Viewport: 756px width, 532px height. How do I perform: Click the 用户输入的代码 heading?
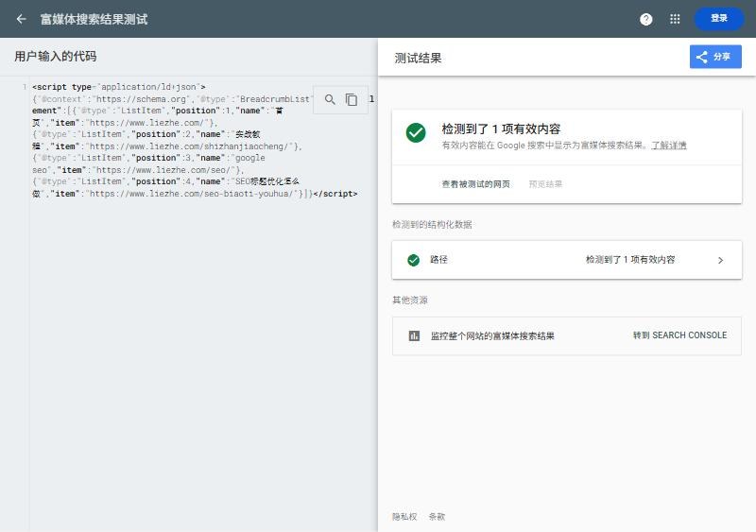(x=56, y=57)
